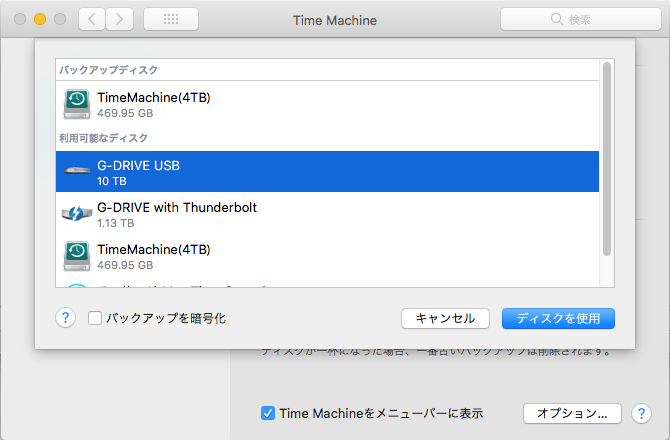670x440 pixels.
Task: Select TimeMachine(4TB) under available disks
Action: (x=327, y=255)
